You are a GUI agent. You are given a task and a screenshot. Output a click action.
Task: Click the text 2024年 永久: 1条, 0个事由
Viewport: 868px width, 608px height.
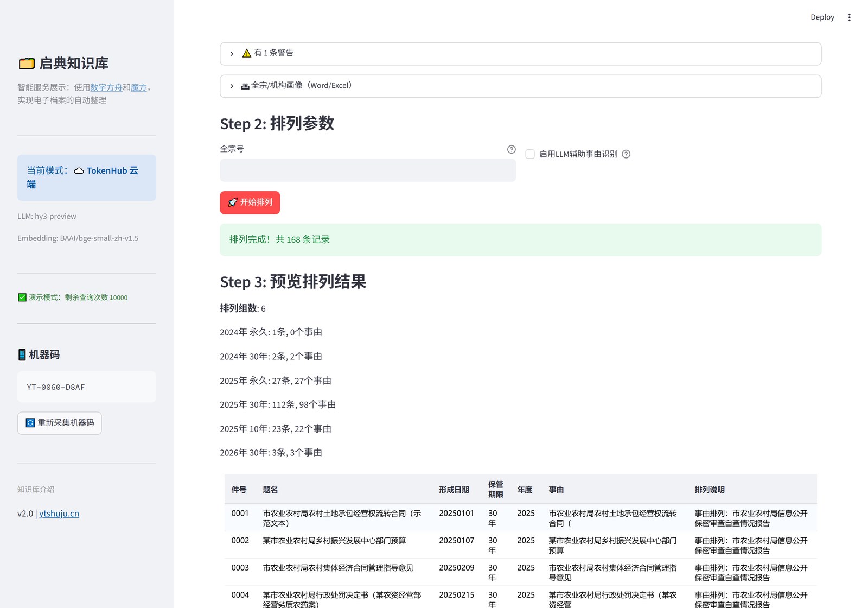click(x=271, y=332)
